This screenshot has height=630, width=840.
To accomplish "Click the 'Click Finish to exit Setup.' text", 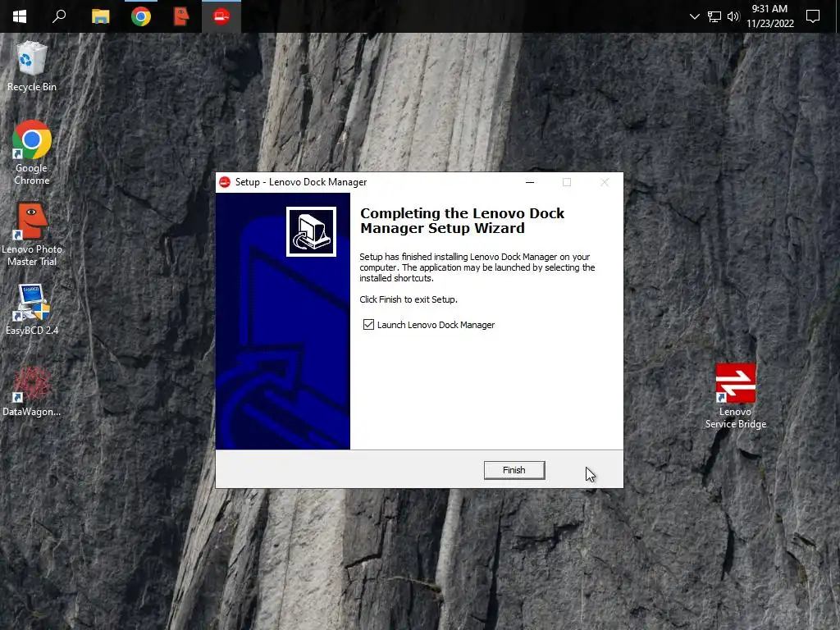I will point(409,299).
